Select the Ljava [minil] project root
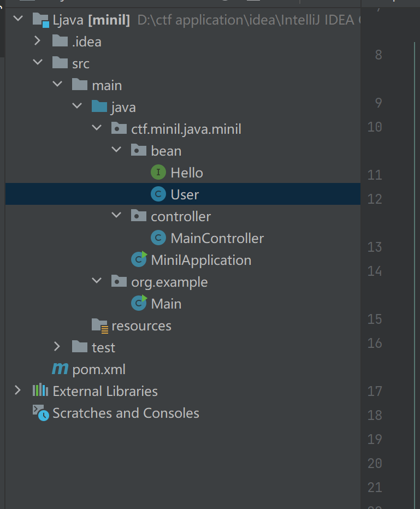This screenshot has height=509, width=420. point(91,21)
